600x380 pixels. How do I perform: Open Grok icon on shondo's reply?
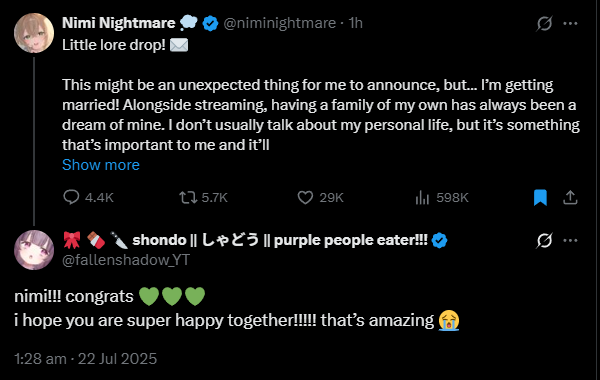pos(544,240)
